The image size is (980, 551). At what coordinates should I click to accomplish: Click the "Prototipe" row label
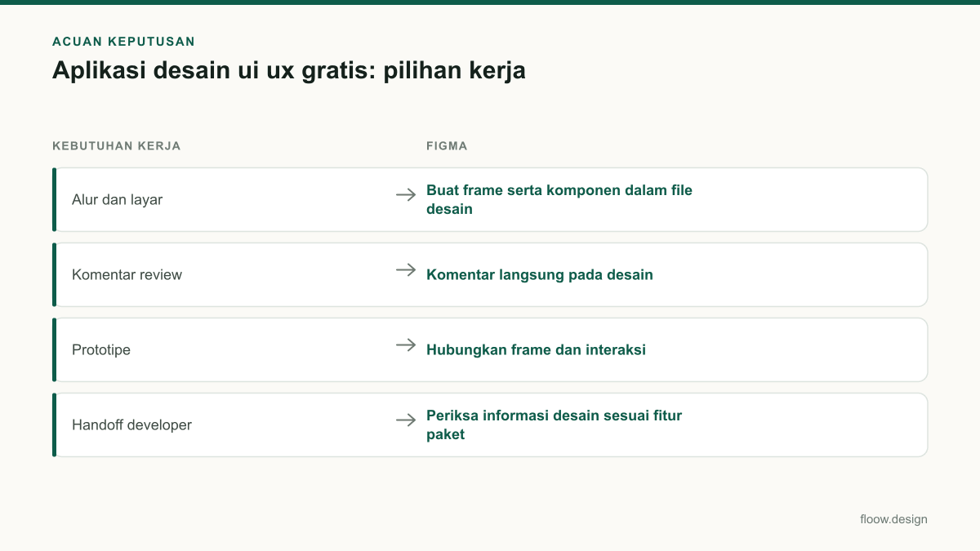[101, 350]
